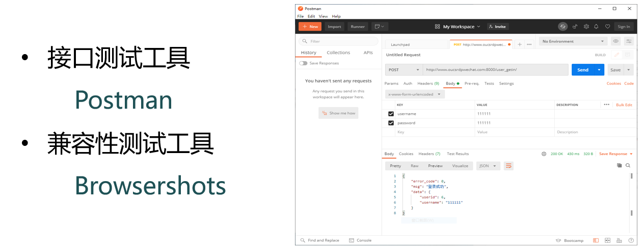Add a new request tab with plus icon
This screenshot has height=251, width=644.
tap(520, 44)
